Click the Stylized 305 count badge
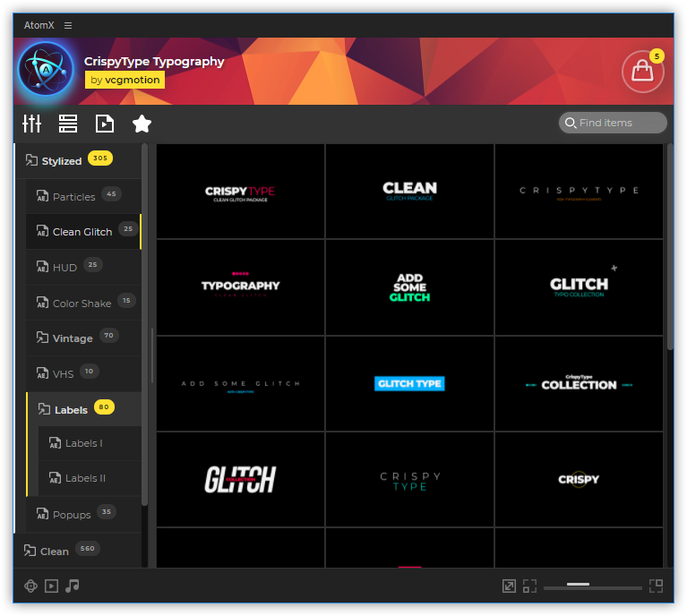Screen dimensions: 687x616 coord(100,158)
